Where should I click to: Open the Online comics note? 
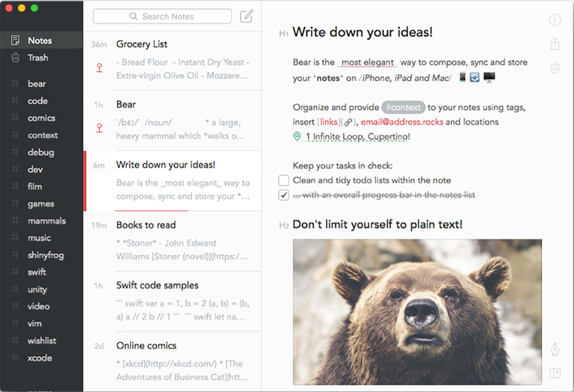coord(173,362)
